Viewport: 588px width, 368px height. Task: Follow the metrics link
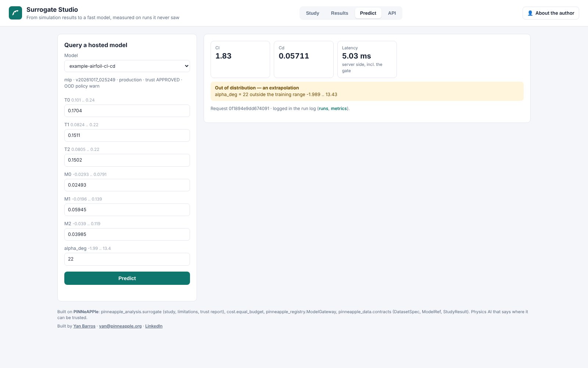[339, 109]
